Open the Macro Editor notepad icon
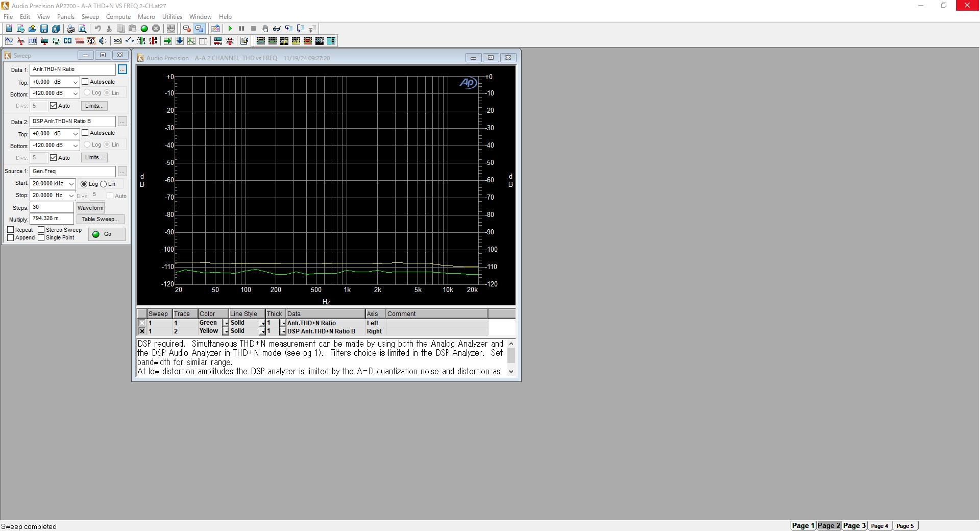The width and height of the screenshot is (980, 531). click(x=244, y=41)
